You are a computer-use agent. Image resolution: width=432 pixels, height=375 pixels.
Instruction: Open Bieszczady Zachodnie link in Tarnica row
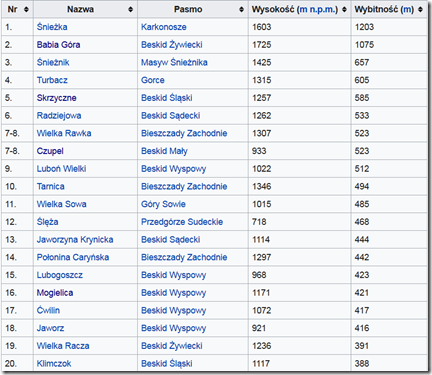tap(184, 186)
